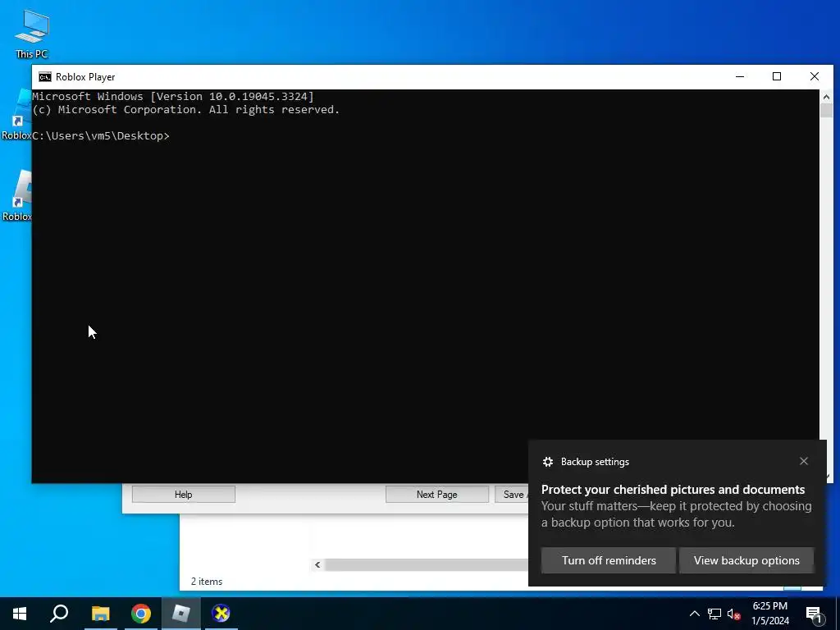Select the yellow X app in the taskbar
840x630 pixels.
pyautogui.click(x=221, y=614)
